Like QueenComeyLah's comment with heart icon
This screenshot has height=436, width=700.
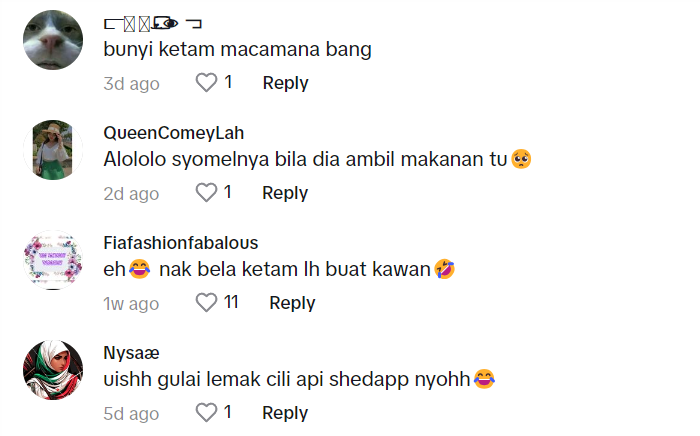tap(206, 193)
